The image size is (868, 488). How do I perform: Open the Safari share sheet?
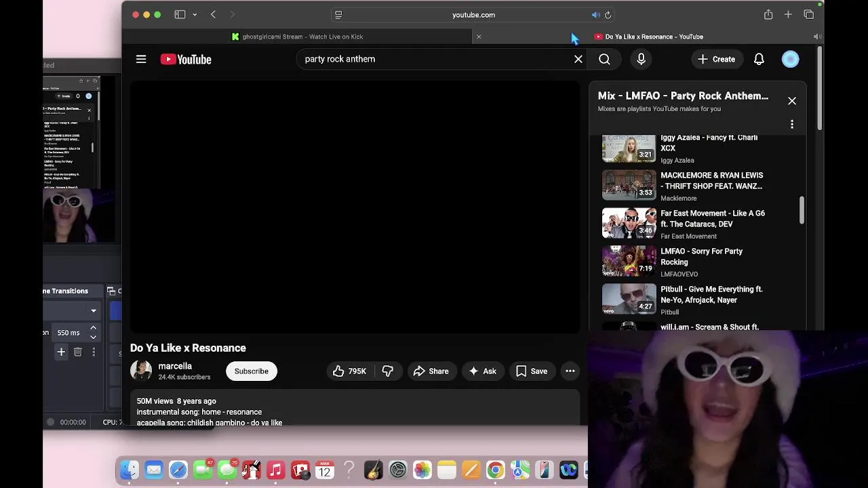click(x=768, y=14)
